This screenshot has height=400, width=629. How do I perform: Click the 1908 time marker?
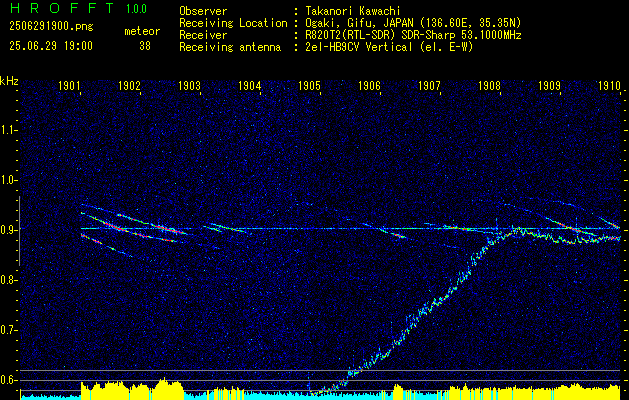(489, 85)
